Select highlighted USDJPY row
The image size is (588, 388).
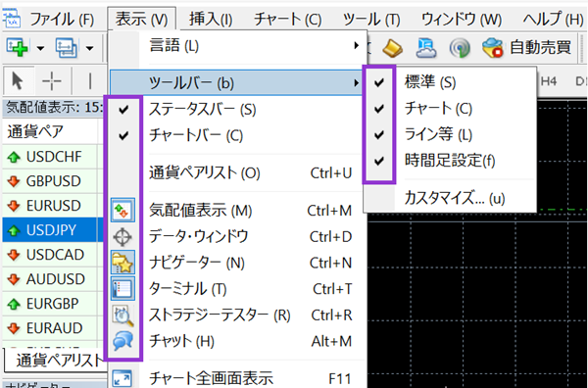(53, 230)
